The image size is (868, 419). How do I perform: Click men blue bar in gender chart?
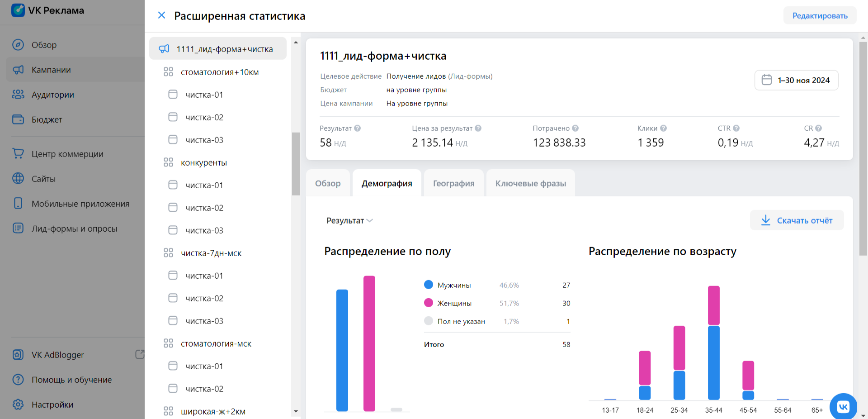tap(342, 350)
